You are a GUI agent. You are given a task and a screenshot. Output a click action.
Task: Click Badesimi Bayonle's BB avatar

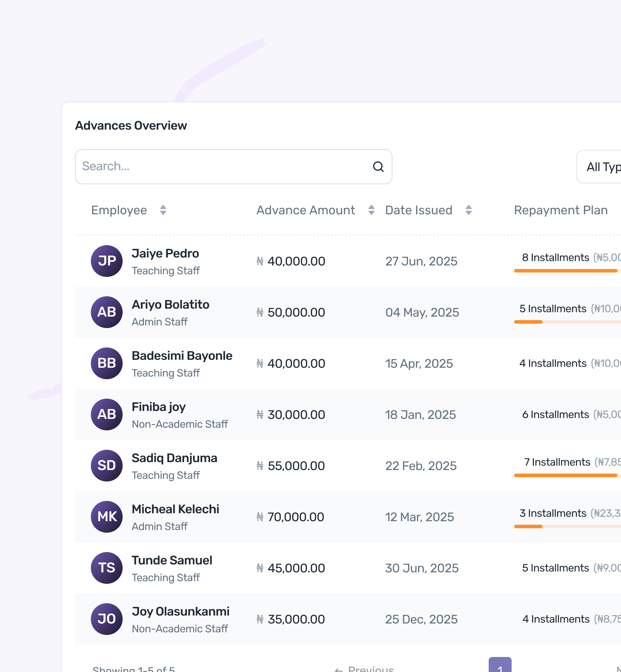coord(107,363)
